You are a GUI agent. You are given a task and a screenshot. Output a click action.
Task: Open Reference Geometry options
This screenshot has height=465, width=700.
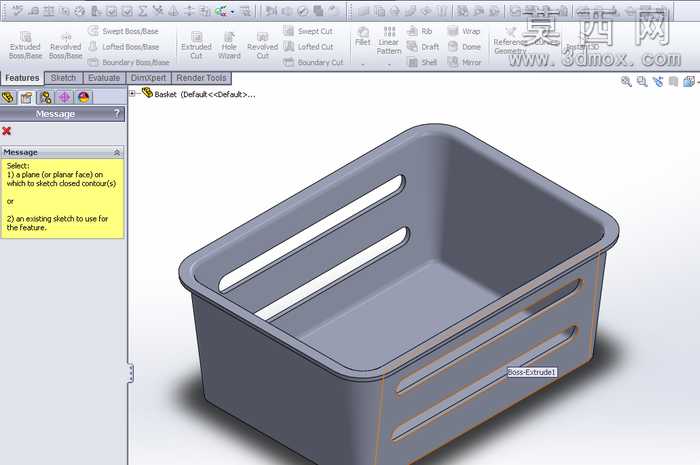pyautogui.click(x=510, y=40)
